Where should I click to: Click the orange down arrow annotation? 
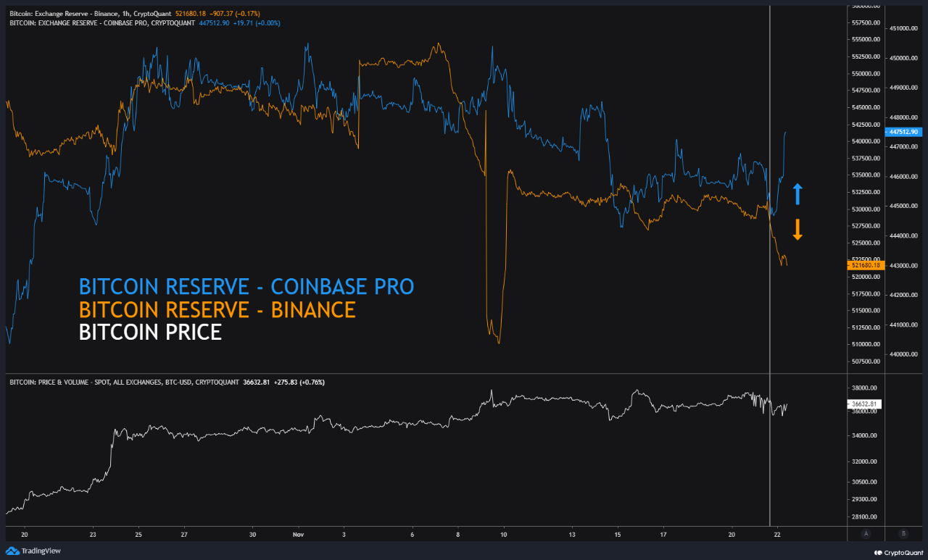797,229
